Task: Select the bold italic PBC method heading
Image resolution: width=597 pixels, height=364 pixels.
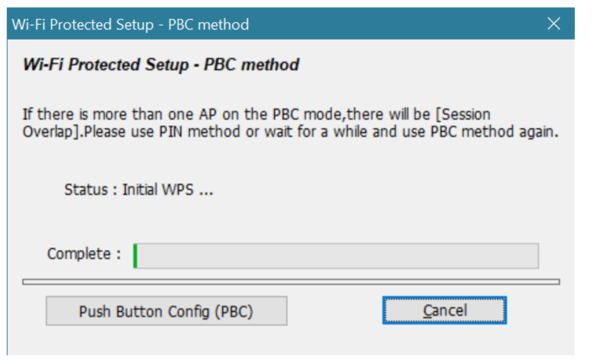Action: click(x=161, y=65)
